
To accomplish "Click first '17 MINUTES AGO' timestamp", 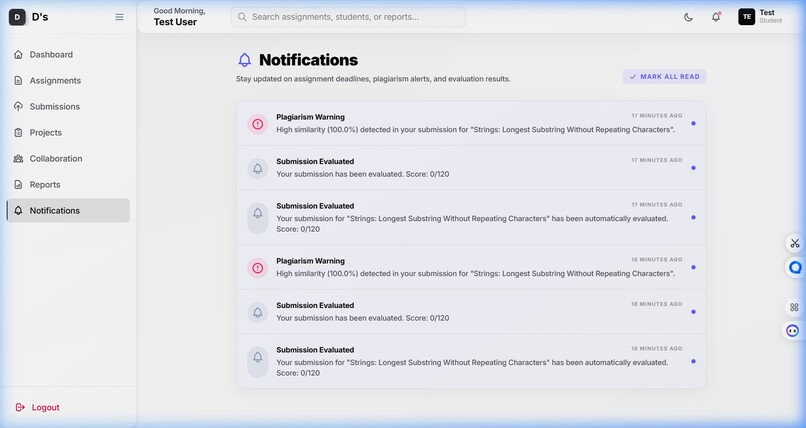I will click(x=657, y=116).
